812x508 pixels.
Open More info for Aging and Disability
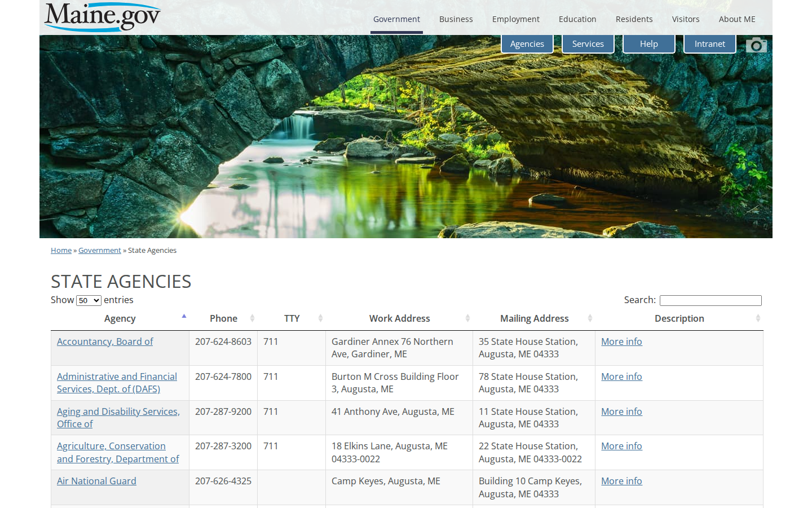(x=621, y=411)
